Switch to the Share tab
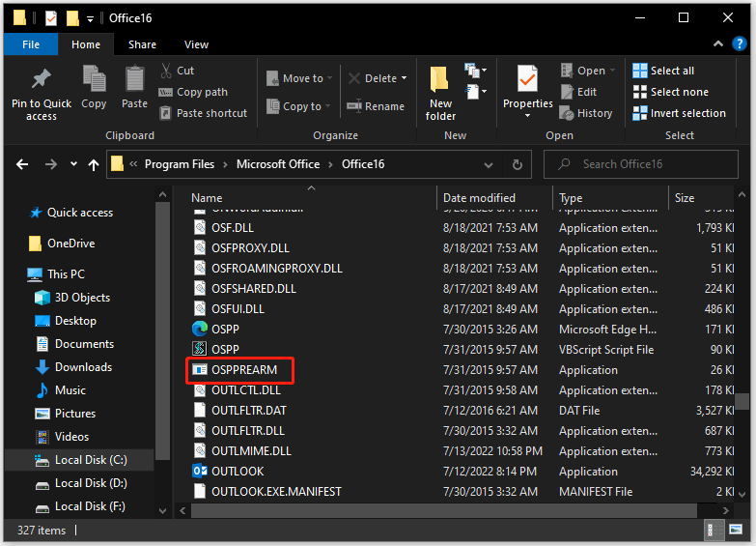Viewport: 756px width, 546px height. 142,44
